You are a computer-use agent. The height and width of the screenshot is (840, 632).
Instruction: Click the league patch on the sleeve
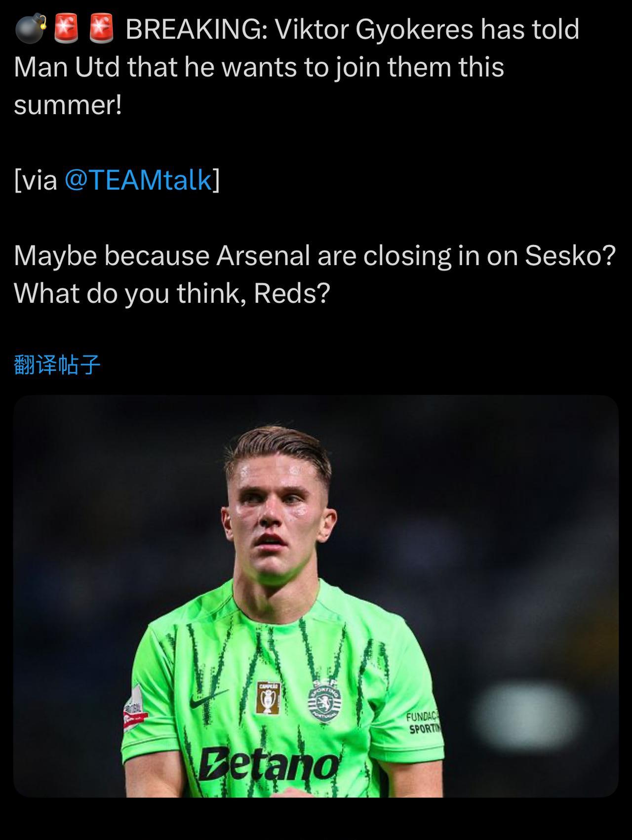coord(134,712)
